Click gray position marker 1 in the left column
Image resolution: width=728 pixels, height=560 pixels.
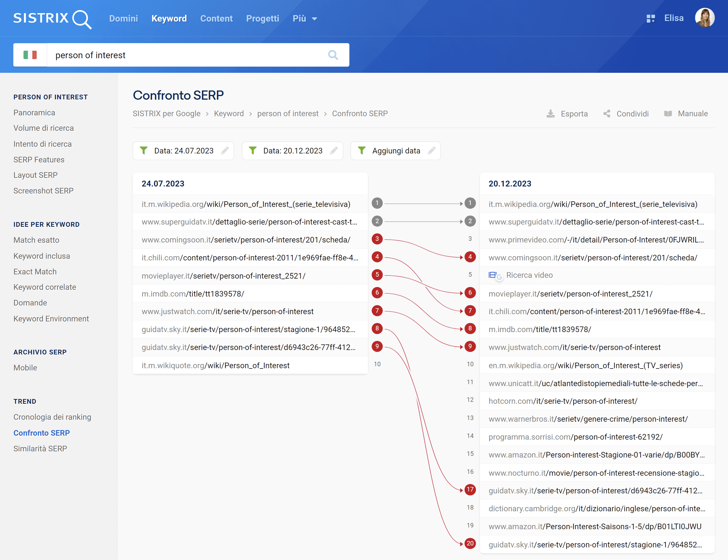click(x=377, y=203)
